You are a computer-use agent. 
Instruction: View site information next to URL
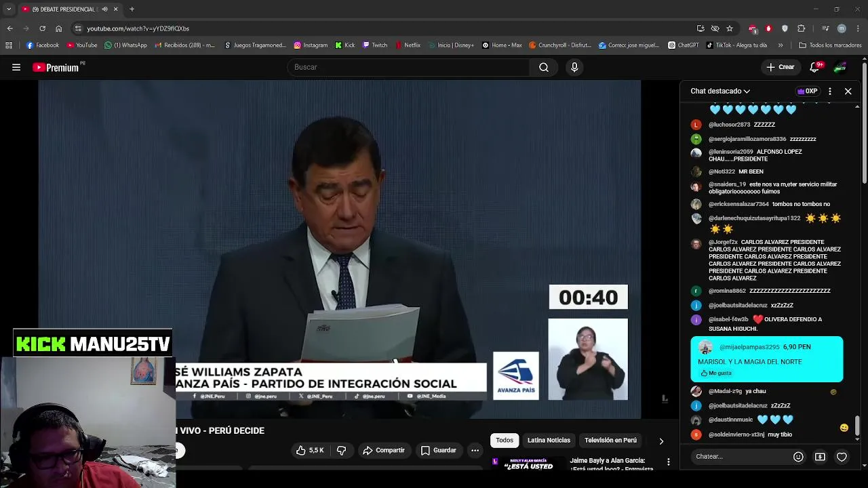pyautogui.click(x=78, y=28)
